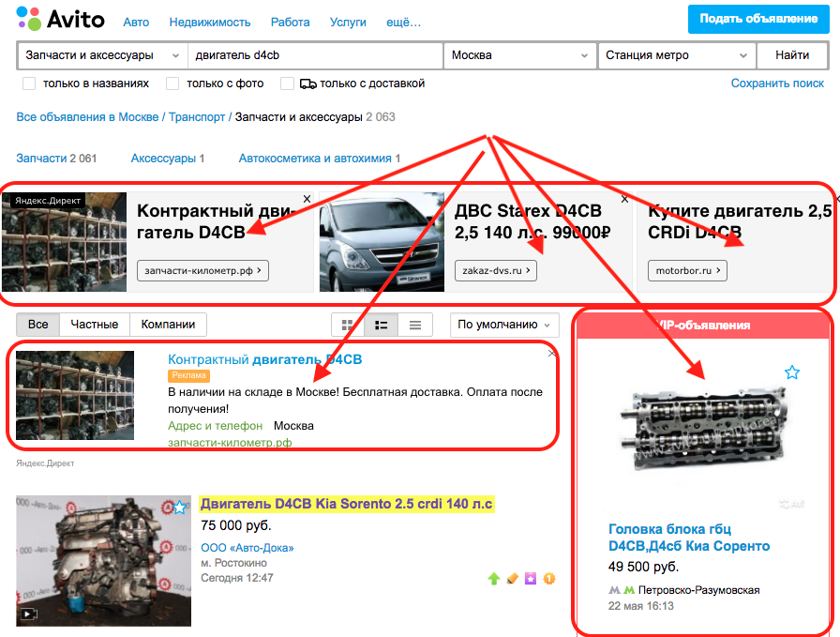This screenshot has height=637, width=840.
Task: Open the Аксессуары subcategory link
Action: tap(163, 159)
